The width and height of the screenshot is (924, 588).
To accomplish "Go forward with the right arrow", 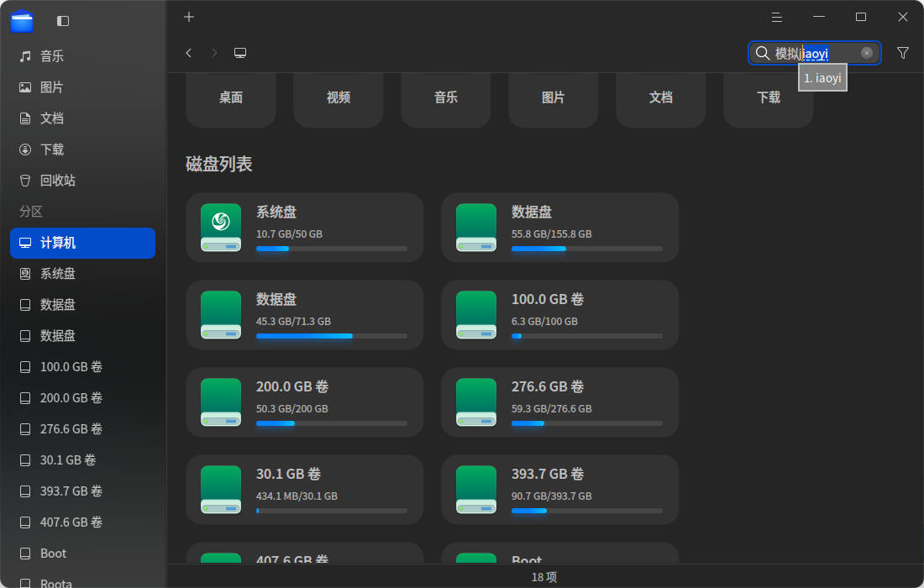I will [214, 53].
